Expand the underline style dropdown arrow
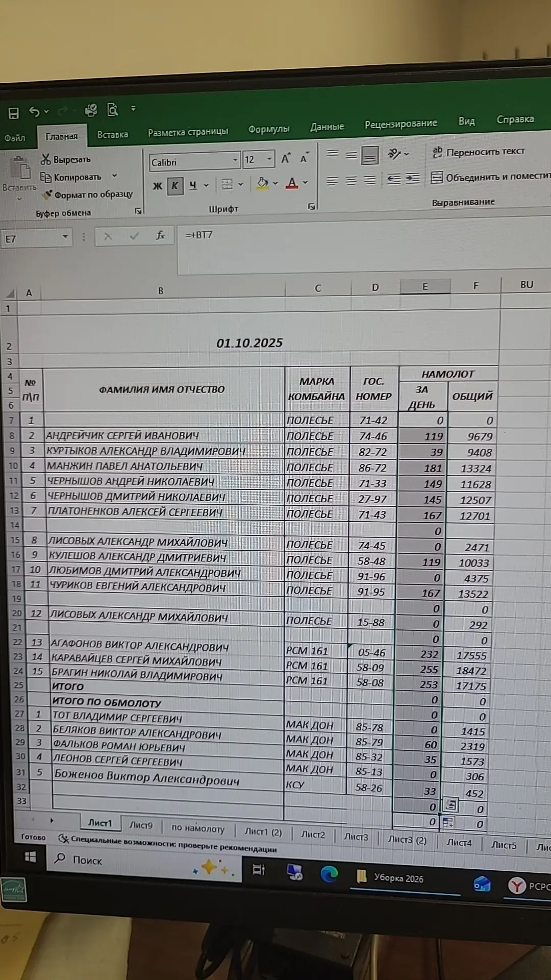551x980 pixels. coord(206,185)
